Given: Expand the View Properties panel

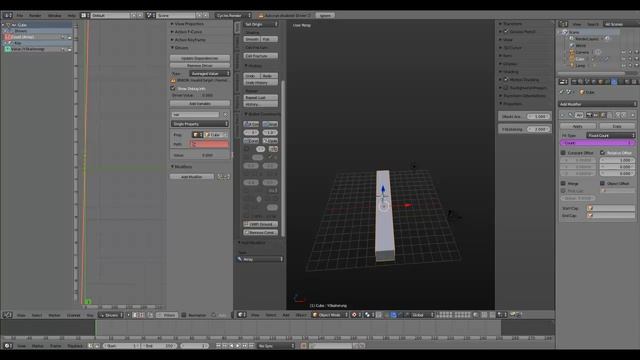Looking at the screenshot, I should [188, 24].
